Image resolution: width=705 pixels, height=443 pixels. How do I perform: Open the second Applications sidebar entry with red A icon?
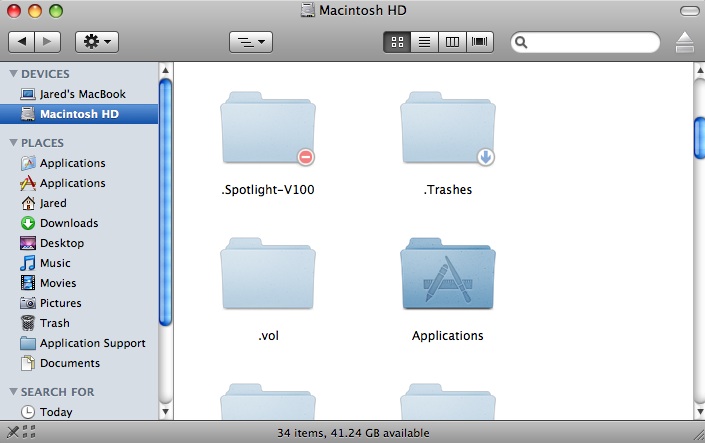coord(79,183)
